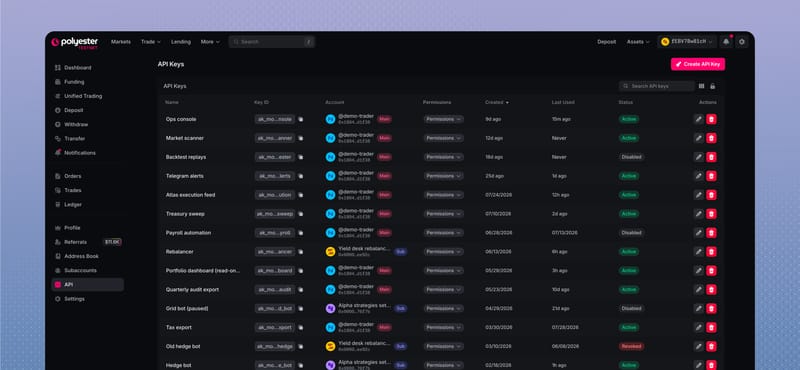The image size is (800, 370).
Task: Copy the Payroll automation key ID
Action: (x=301, y=233)
